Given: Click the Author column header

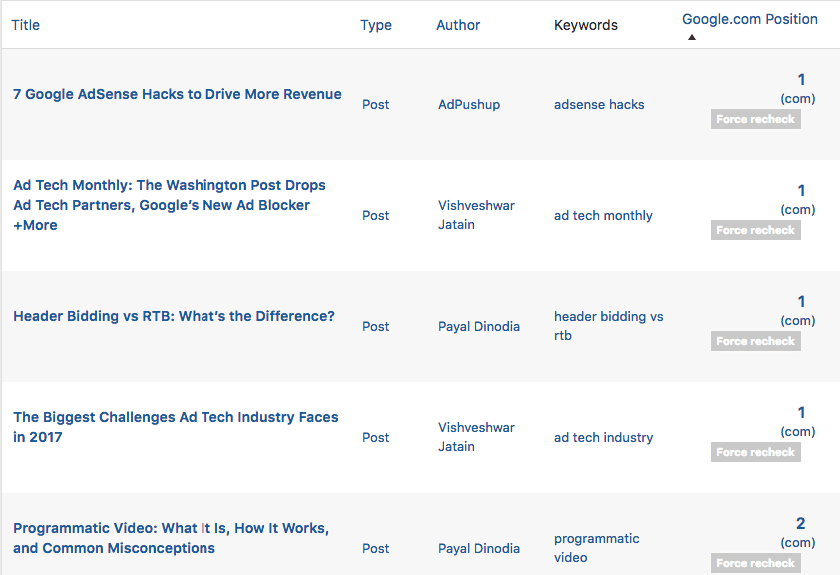Looking at the screenshot, I should point(458,25).
